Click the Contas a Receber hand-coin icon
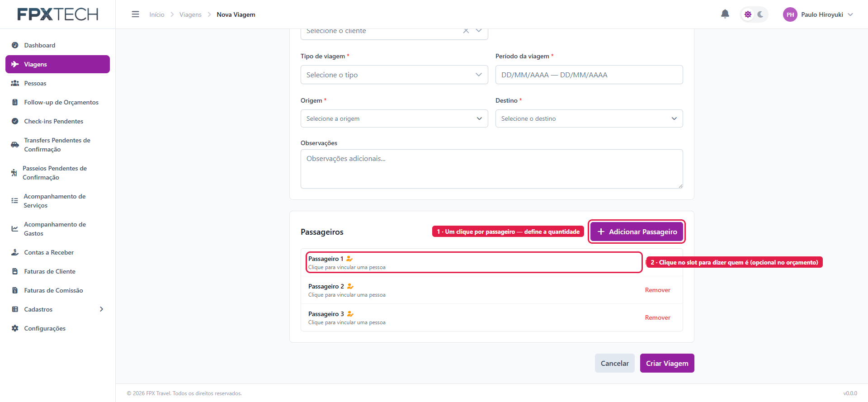 15,252
